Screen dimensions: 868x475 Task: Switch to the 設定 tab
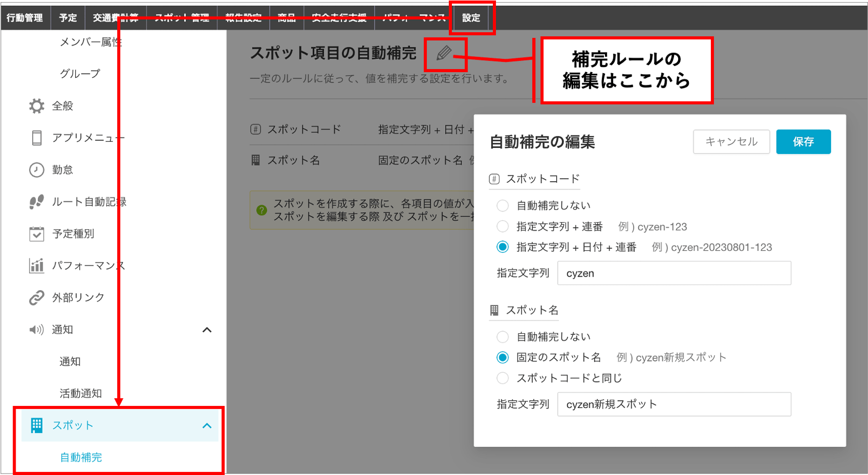(470, 17)
